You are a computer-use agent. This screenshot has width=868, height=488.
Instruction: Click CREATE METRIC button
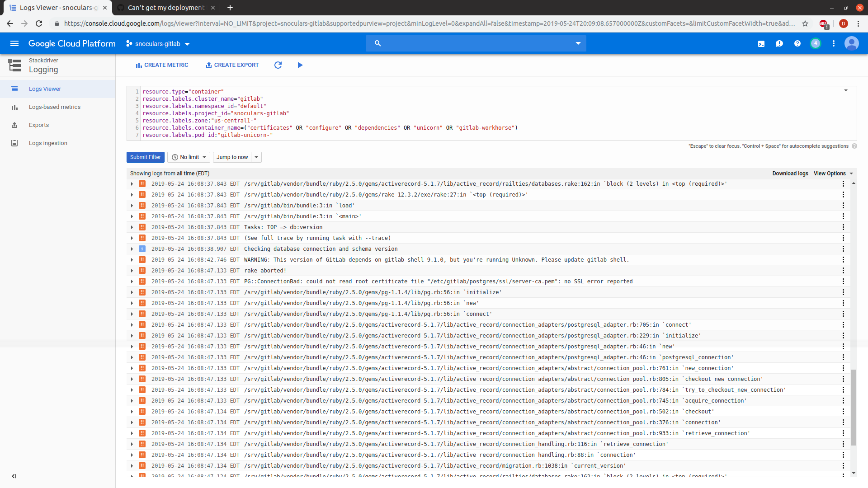pos(162,65)
